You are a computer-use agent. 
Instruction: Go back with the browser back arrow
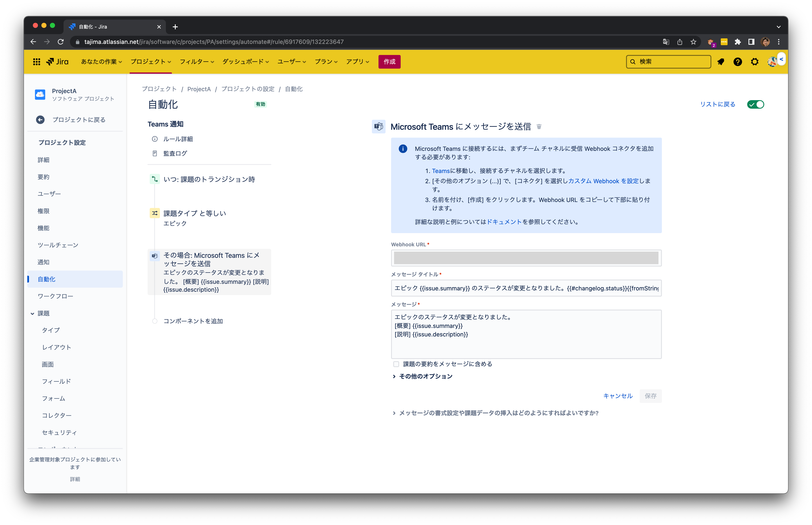pos(33,42)
